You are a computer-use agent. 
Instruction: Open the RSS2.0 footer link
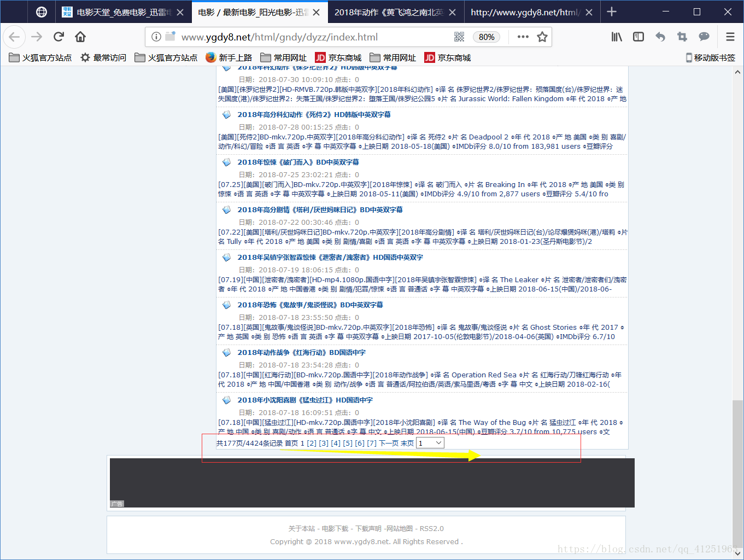pos(432,528)
